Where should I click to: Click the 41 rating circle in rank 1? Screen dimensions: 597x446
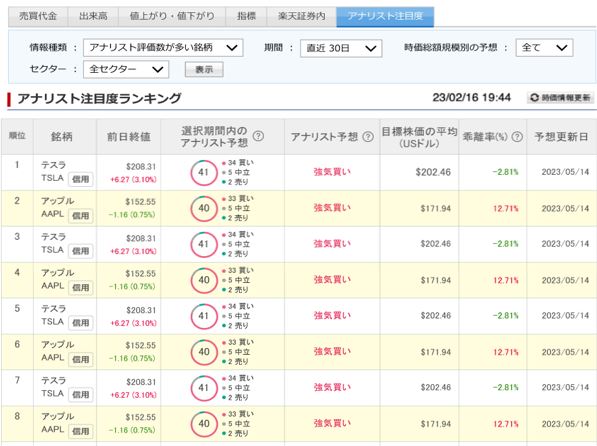(x=204, y=173)
